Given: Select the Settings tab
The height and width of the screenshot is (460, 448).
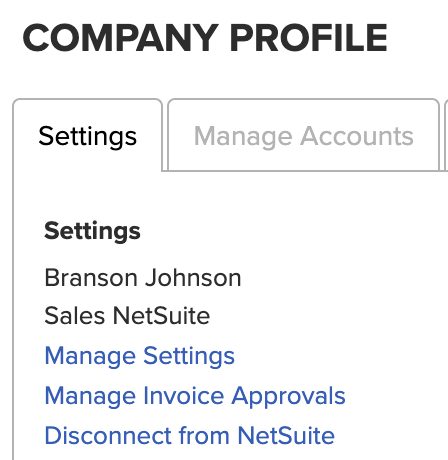Looking at the screenshot, I should pos(87,135).
